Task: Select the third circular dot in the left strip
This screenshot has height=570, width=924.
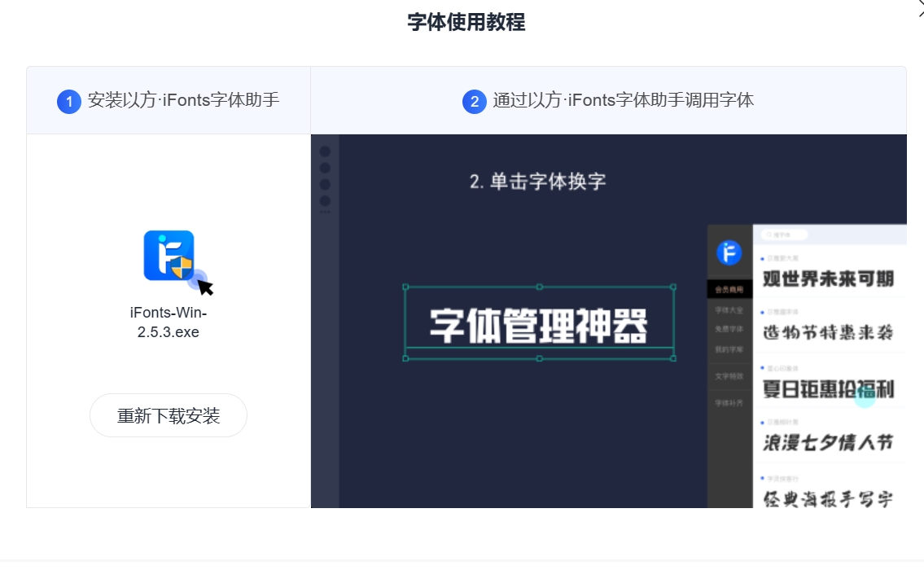Action: pyautogui.click(x=325, y=183)
